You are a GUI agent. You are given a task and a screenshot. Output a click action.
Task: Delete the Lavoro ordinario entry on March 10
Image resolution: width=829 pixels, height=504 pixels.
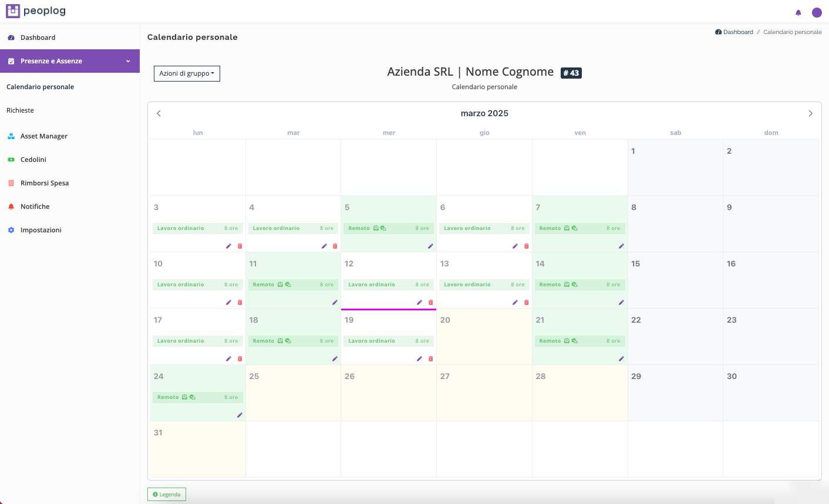(x=240, y=302)
